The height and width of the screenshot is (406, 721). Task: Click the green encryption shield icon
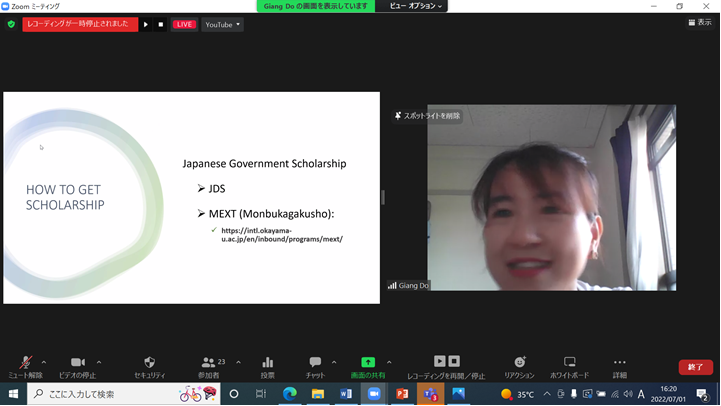[x=11, y=24]
